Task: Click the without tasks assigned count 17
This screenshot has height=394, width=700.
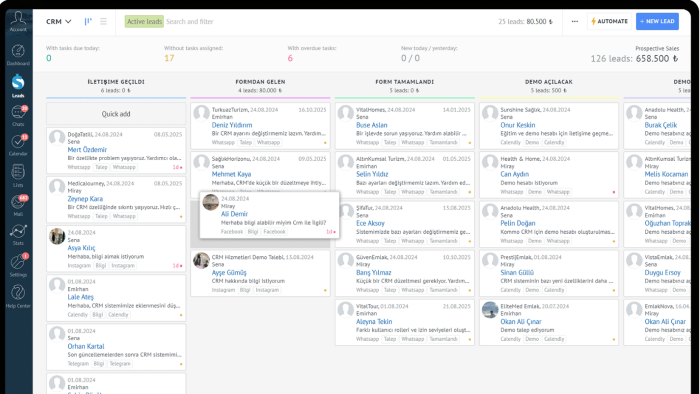Action: click(169, 58)
